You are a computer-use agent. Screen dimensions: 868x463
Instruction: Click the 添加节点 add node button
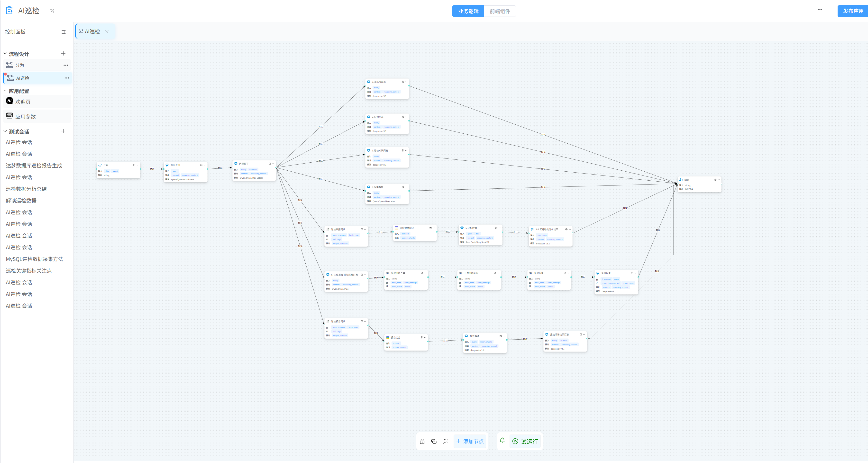coord(470,441)
